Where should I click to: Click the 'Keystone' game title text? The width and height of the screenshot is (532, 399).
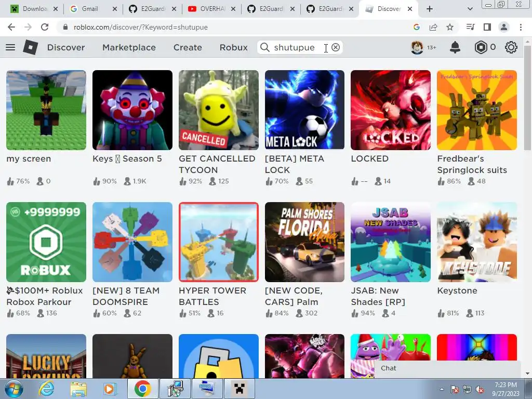(x=457, y=291)
